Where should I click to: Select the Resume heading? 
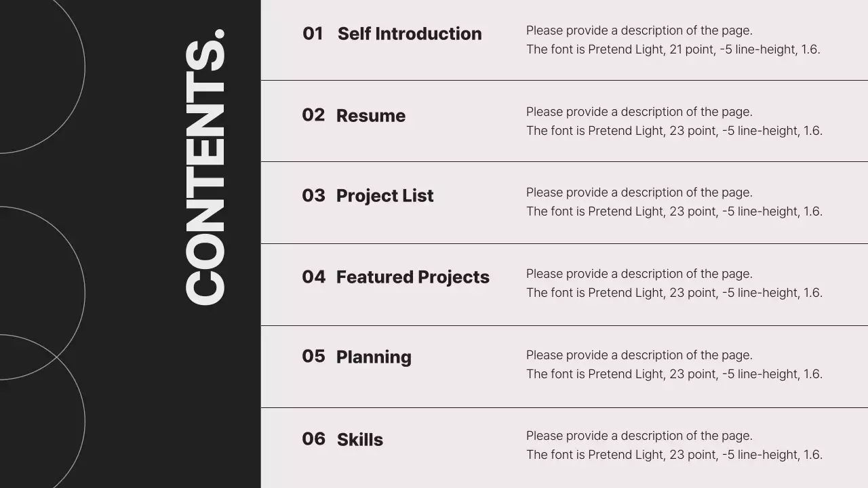point(371,116)
